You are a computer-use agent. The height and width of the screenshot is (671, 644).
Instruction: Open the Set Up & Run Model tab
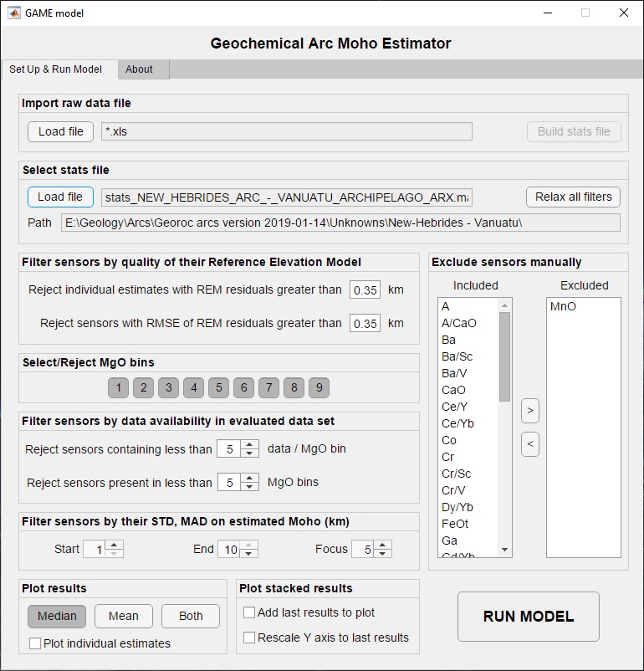(56, 69)
